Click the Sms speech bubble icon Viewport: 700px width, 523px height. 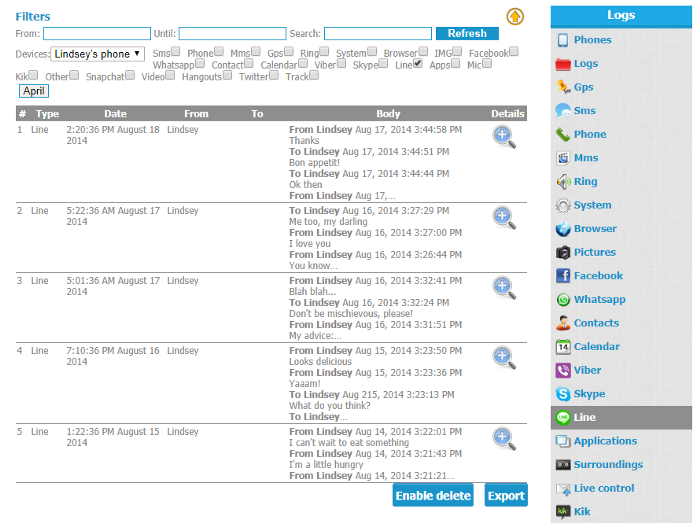[x=563, y=110]
